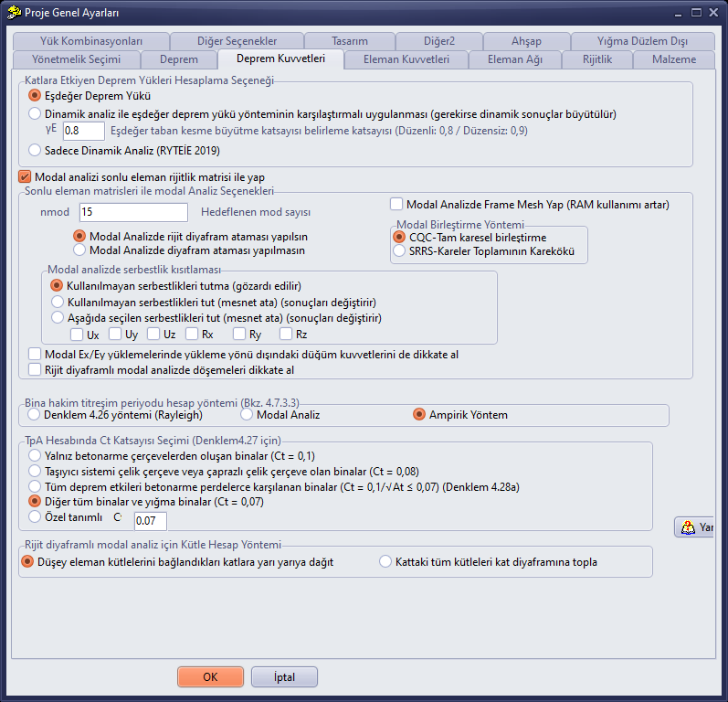Open the Rijitlik tab

597,59
